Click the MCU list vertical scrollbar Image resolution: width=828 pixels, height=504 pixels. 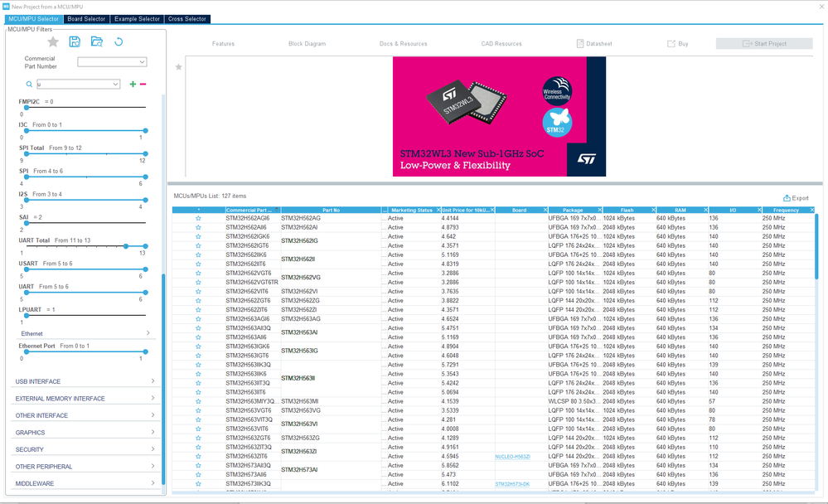coord(817,245)
